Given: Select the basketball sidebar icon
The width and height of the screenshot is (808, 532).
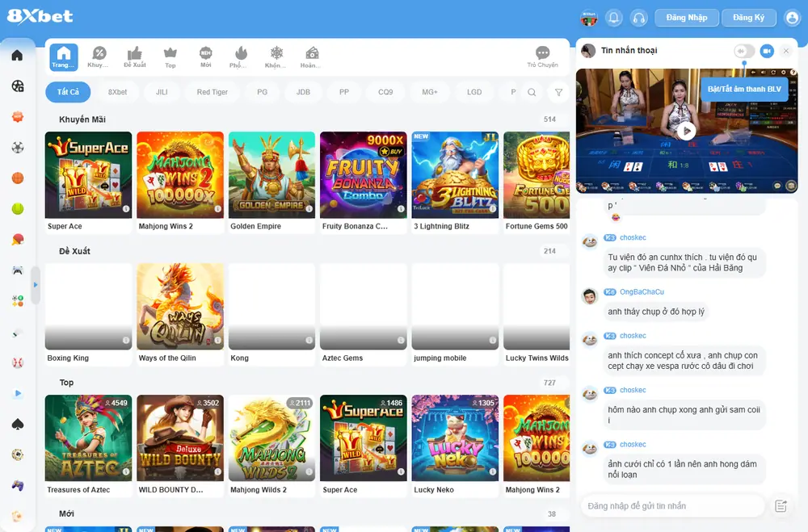Looking at the screenshot, I should click(18, 178).
